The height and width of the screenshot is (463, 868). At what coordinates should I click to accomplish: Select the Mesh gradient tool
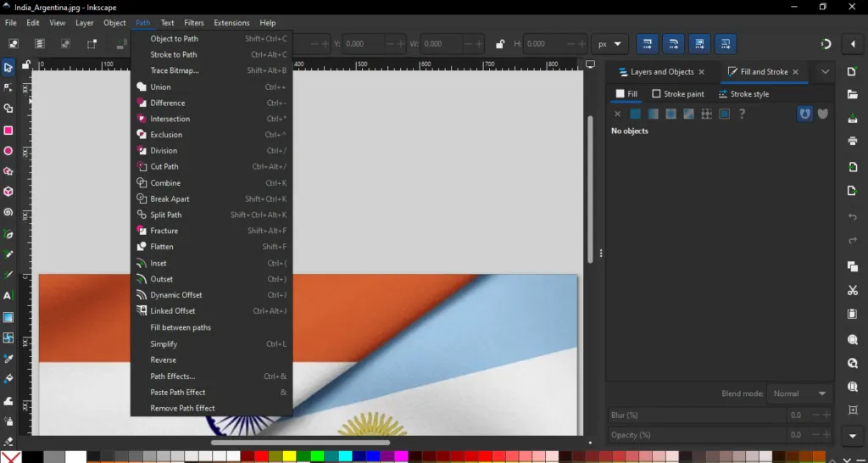point(8,337)
